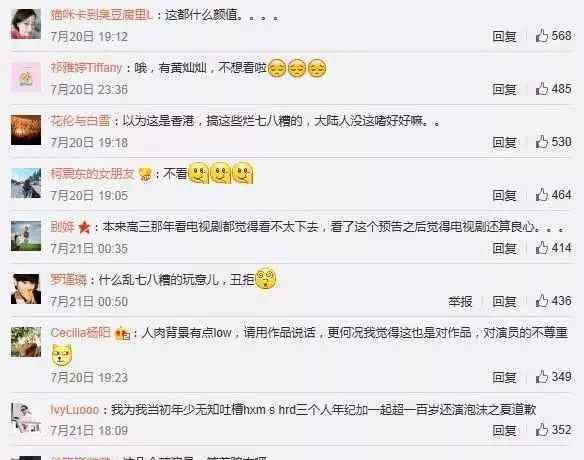Open username Tiffany's profile link
This screenshot has width=584, height=460.
(x=86, y=67)
